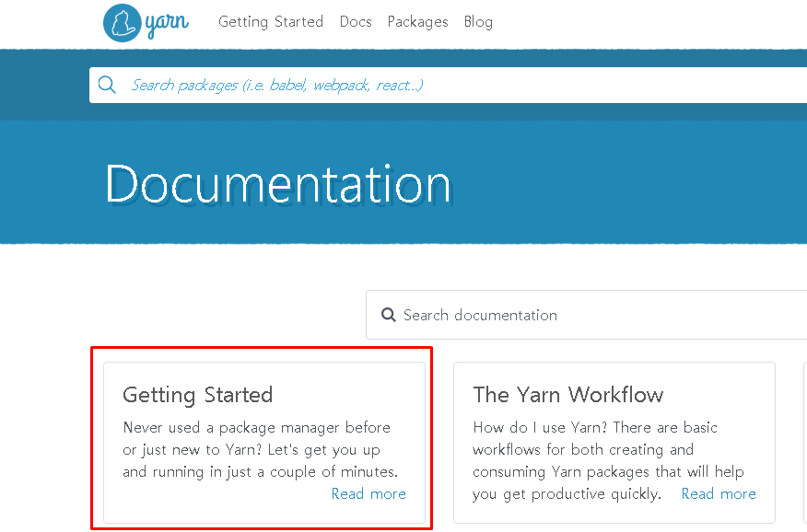Open Getting Started in the top navigation
807x532 pixels.
coord(271,21)
